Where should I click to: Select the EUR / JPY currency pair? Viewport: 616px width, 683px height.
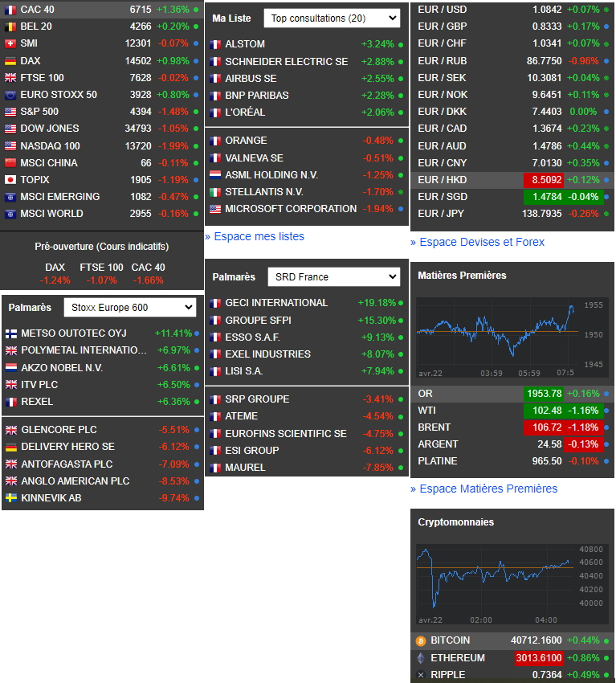[441, 214]
